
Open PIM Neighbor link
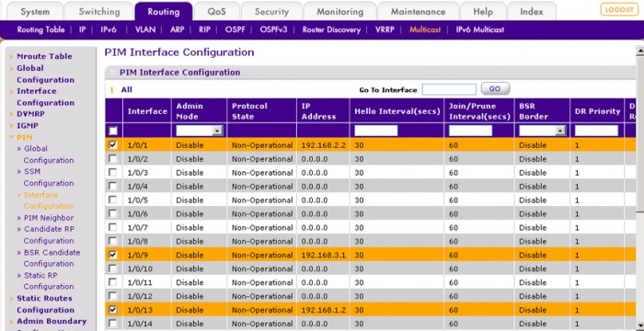(49, 218)
